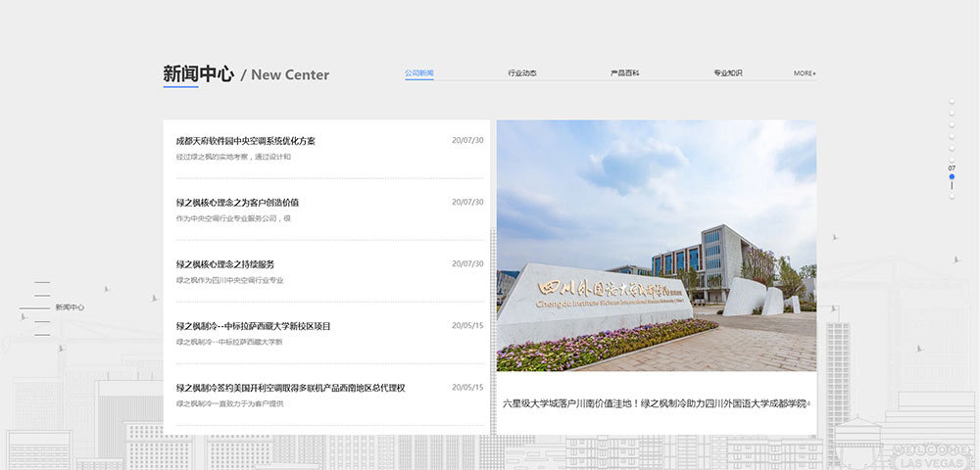The height and width of the screenshot is (470, 980).
Task: Click summary text 经过绿之枫的实地考察，通过设计和
Action: tap(233, 157)
